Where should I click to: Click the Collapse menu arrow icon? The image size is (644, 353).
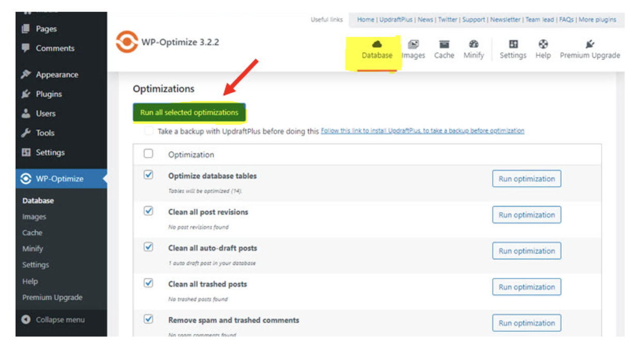click(x=26, y=320)
